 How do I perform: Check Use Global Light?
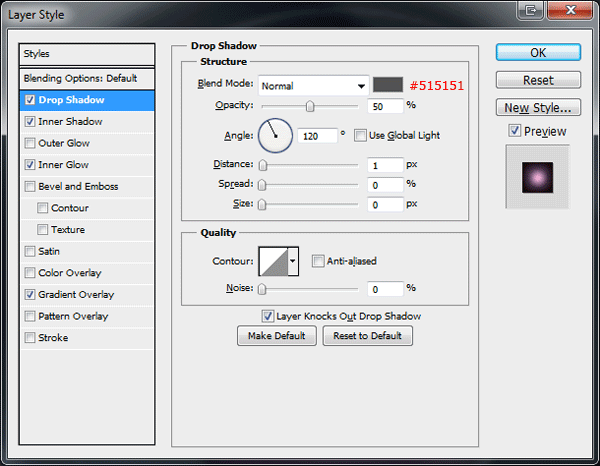click(x=360, y=135)
